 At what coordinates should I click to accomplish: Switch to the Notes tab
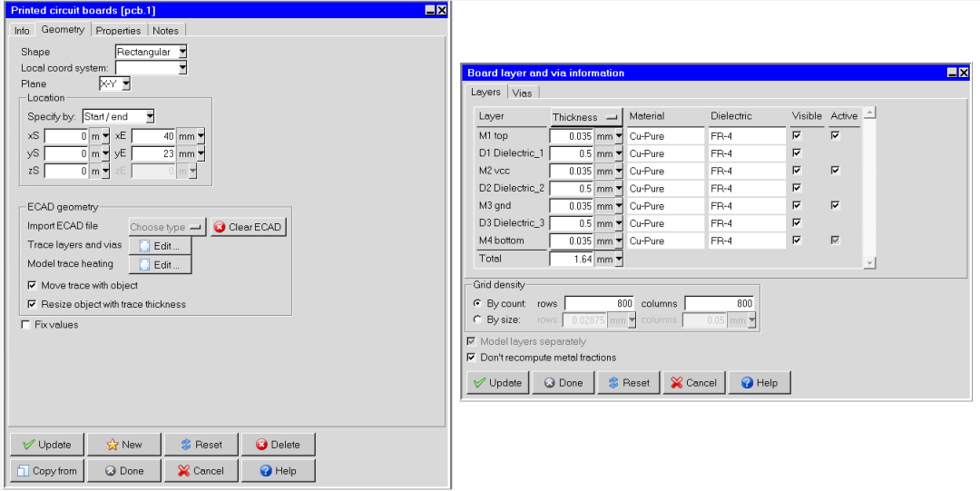(x=166, y=30)
